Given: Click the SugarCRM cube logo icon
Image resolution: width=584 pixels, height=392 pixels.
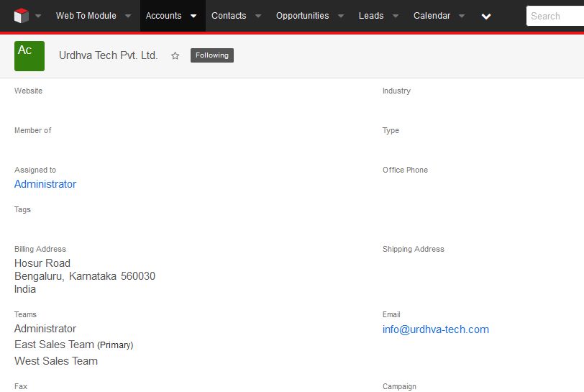Looking at the screenshot, I should pos(22,16).
